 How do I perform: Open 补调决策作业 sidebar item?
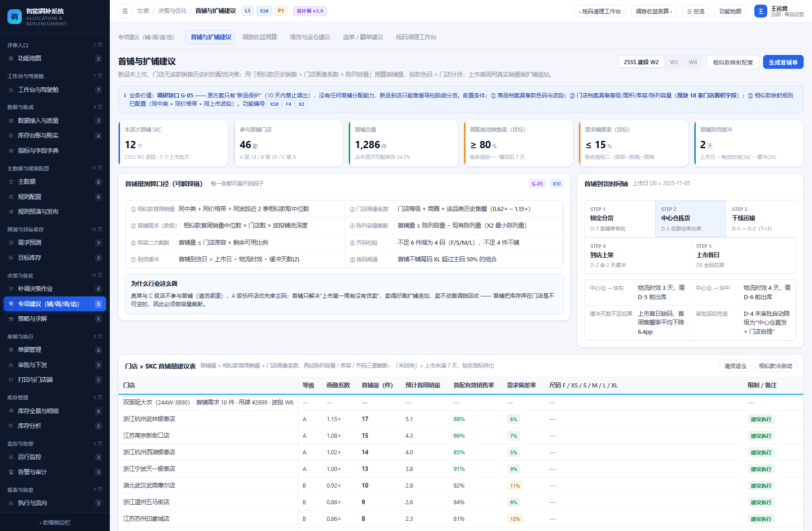click(x=55, y=289)
